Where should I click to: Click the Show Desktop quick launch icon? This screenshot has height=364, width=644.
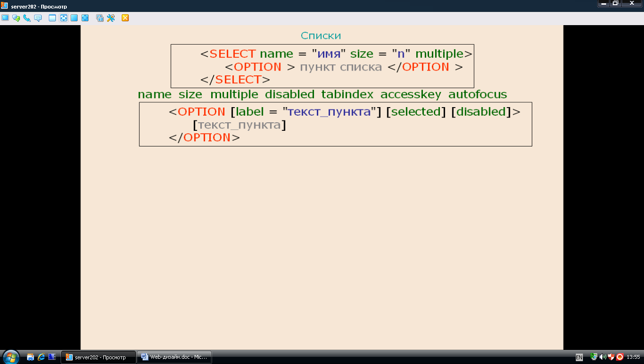coord(30,357)
